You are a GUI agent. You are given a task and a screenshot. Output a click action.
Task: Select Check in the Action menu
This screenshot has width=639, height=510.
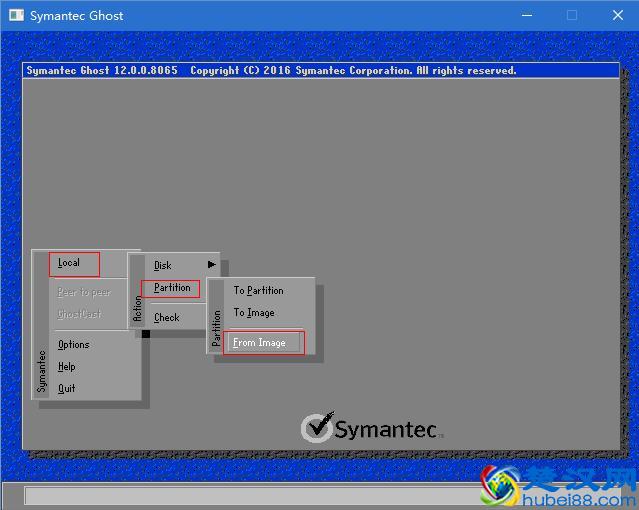click(x=167, y=318)
